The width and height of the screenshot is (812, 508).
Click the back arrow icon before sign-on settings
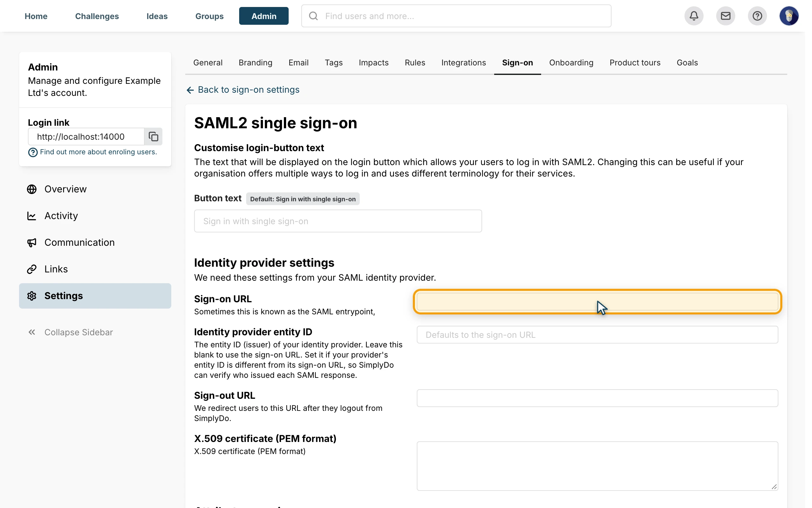click(190, 90)
